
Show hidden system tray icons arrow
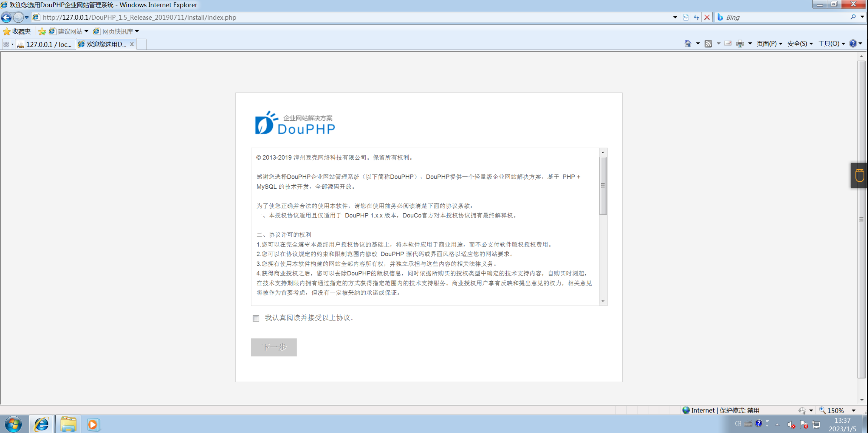(x=778, y=424)
